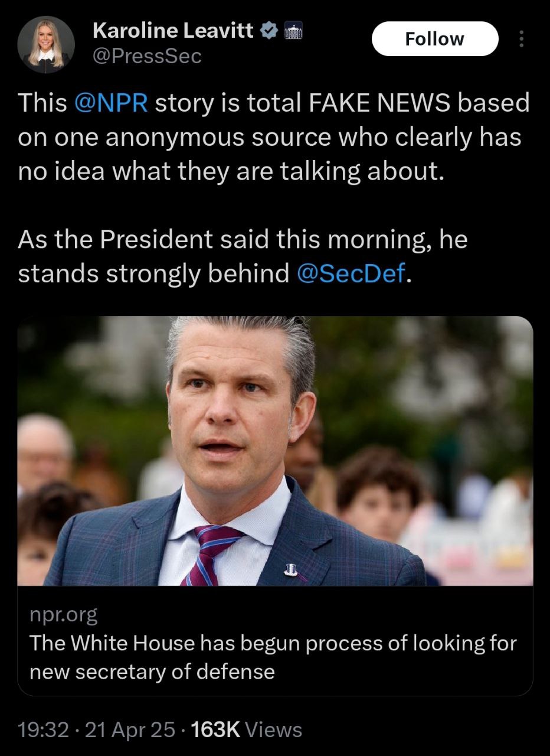This screenshot has width=550, height=756.
Task: Open the three-dot more options menu
Action: [521, 39]
